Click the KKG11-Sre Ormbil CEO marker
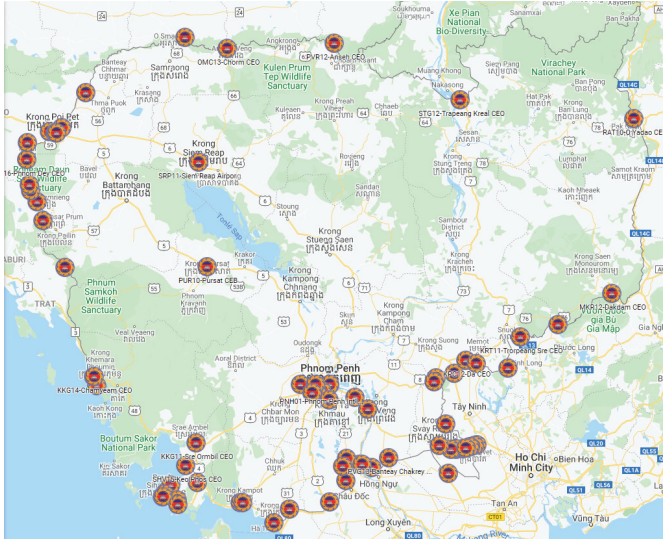This screenshot has height=541, width=667. 196,443
